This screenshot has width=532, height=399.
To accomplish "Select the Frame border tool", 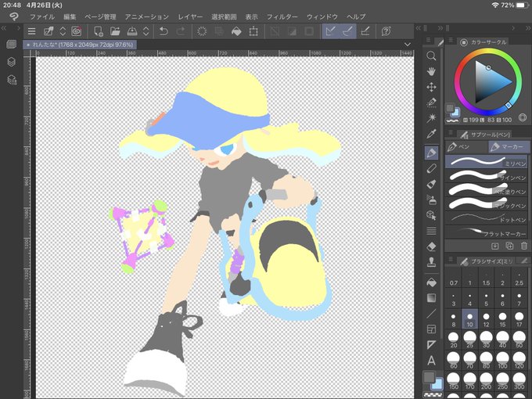I will pos(431,329).
